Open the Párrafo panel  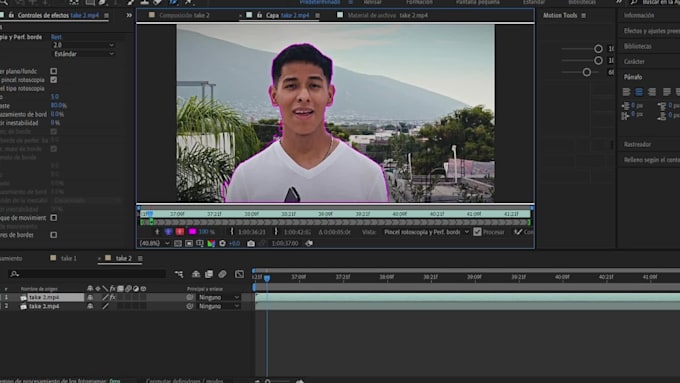point(633,77)
